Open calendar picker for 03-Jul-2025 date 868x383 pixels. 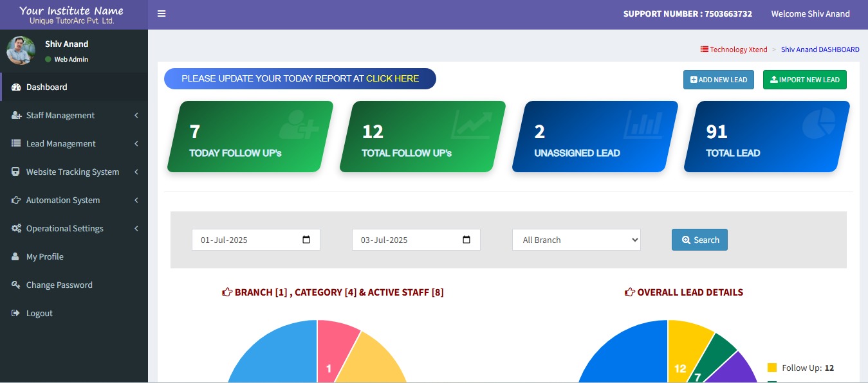(466, 240)
